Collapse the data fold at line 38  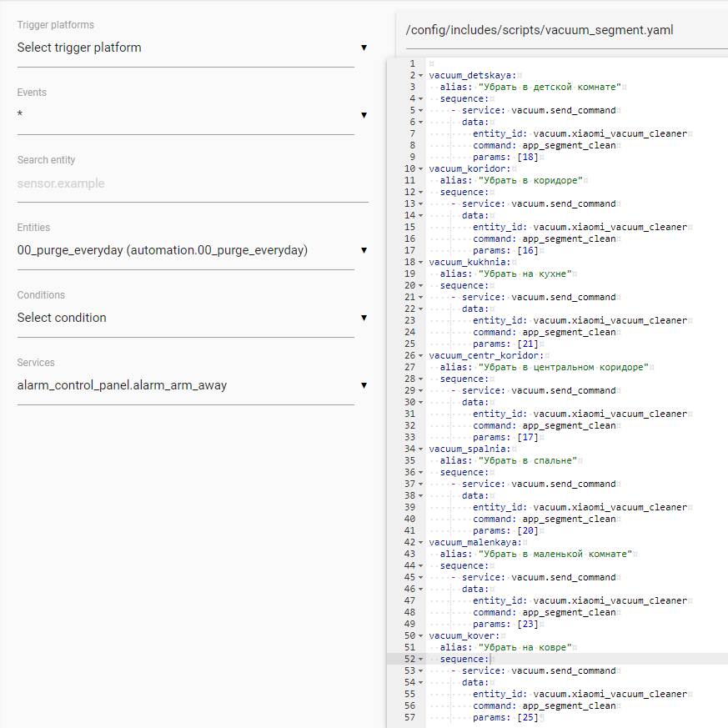(x=420, y=495)
